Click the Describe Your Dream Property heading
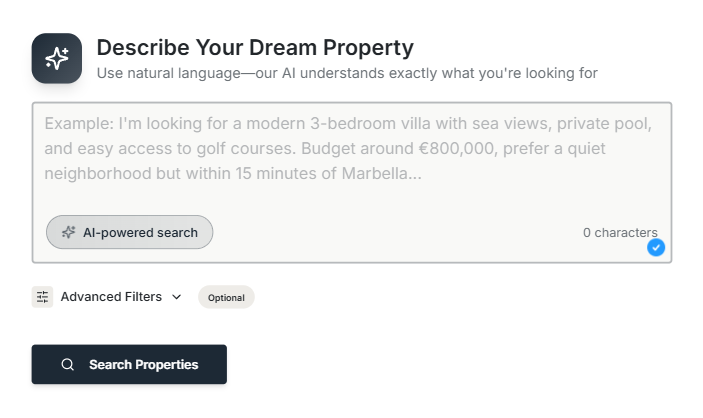This screenshot has height=418, width=703. point(254,47)
